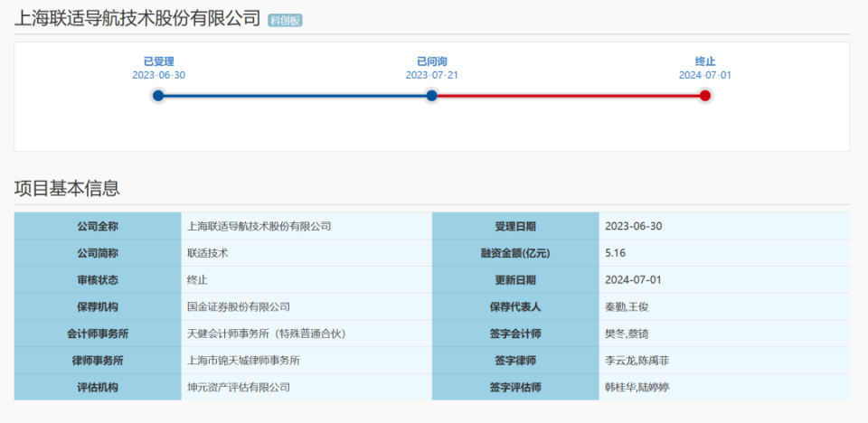Click the 保荐代表人 header cell
Screen dimensions: 868x423
point(515,306)
